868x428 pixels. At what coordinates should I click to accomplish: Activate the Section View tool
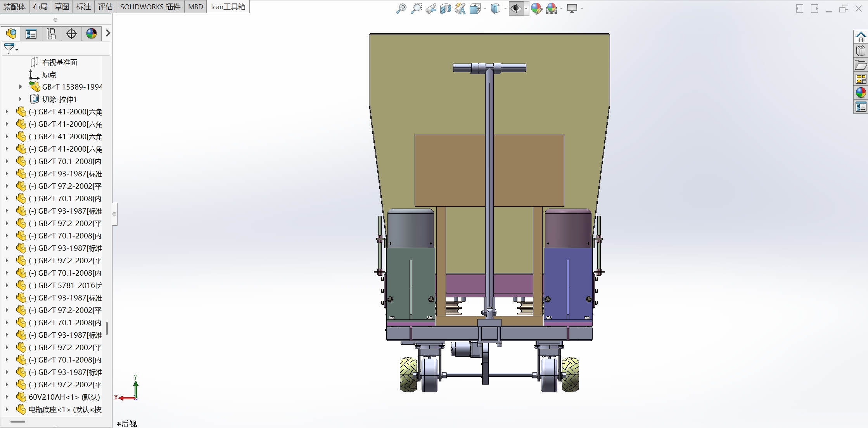pyautogui.click(x=445, y=9)
